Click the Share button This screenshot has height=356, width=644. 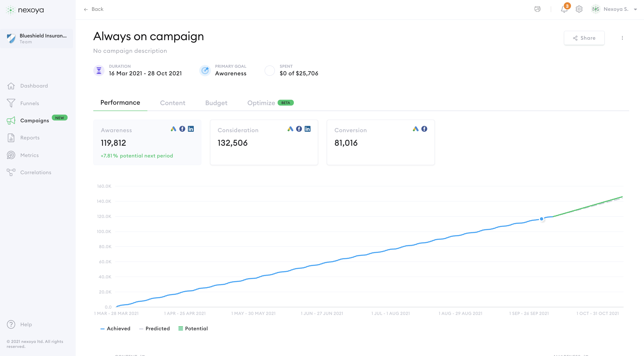584,38
